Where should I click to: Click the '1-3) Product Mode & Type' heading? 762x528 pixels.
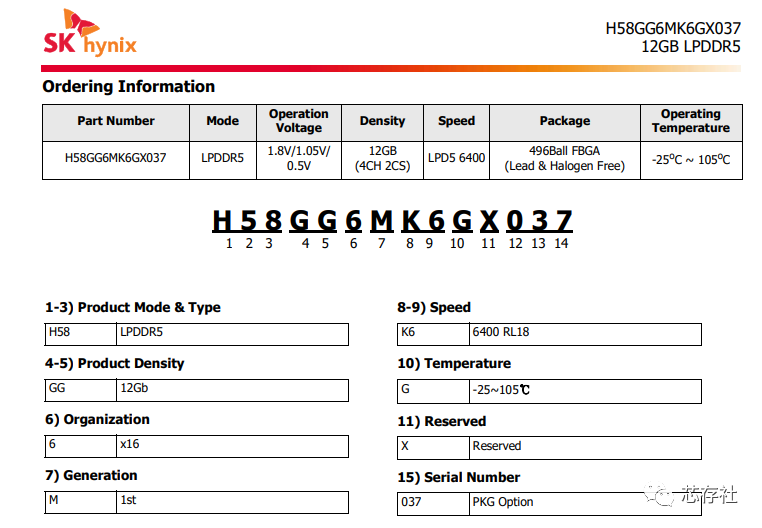pyautogui.click(x=133, y=308)
